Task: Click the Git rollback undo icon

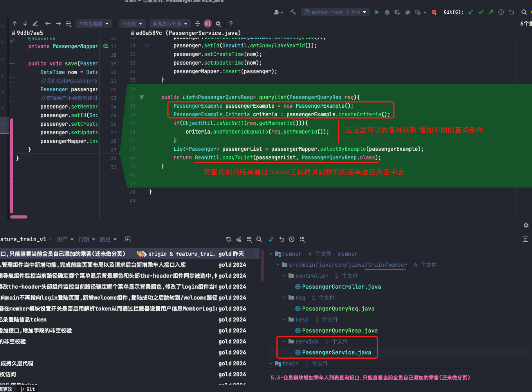Action: click(x=511, y=12)
